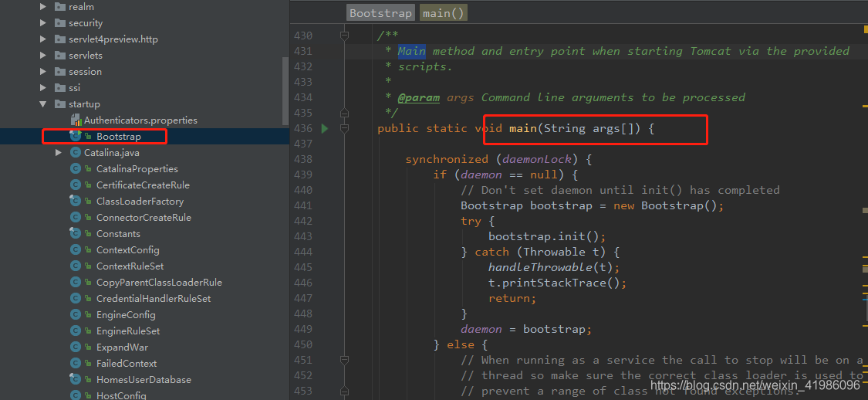This screenshot has width=868, height=400.
Task: Click the CredentialHandlerRuleSet class icon
Action: click(x=76, y=299)
